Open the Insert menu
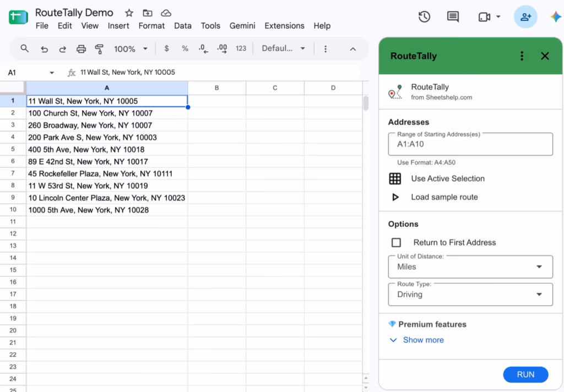Viewport: 564px width, 392px height. 118,26
